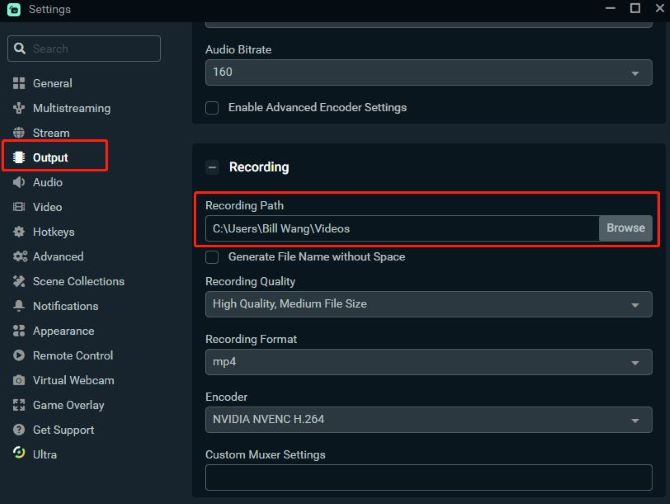Collapse the Recording section
Screen dimensions: 670x504
[x=212, y=167]
